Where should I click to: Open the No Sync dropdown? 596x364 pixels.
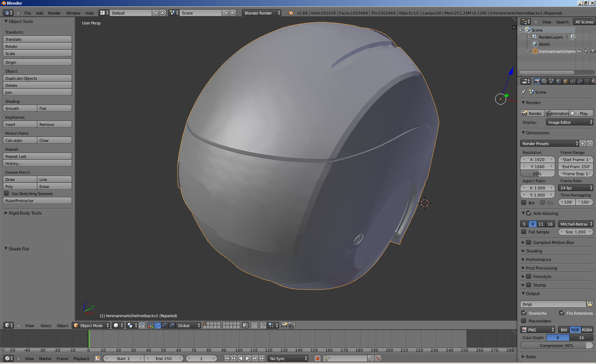(x=288, y=358)
